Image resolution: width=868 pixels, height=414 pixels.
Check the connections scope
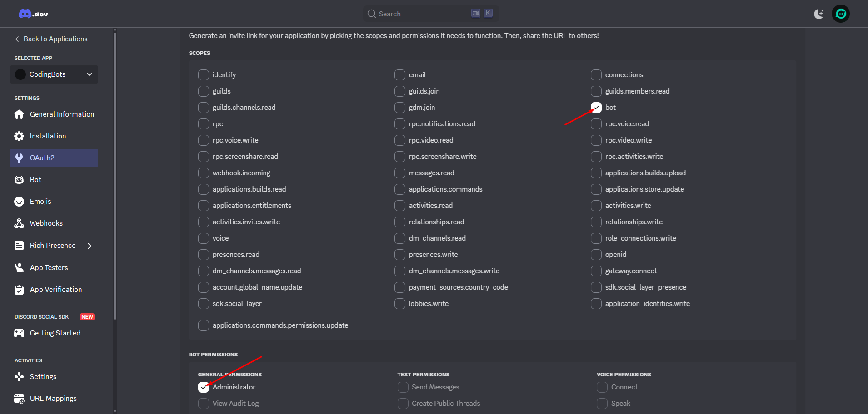[x=596, y=75]
